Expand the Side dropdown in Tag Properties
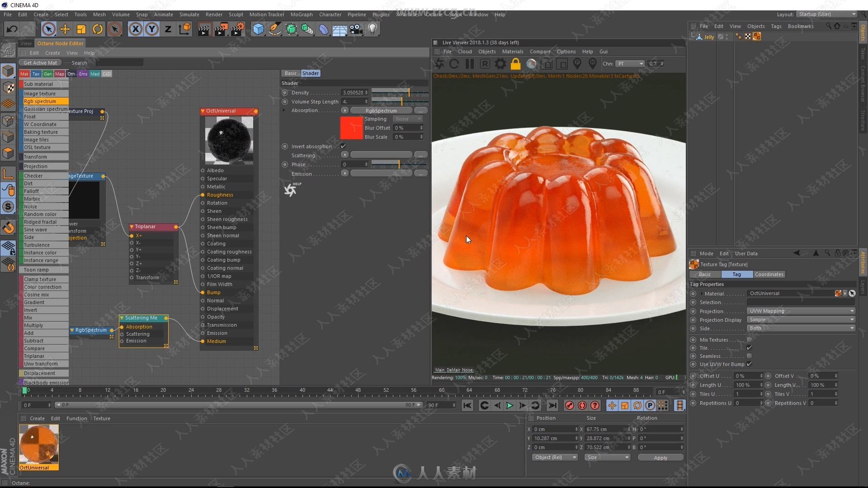 coord(853,328)
